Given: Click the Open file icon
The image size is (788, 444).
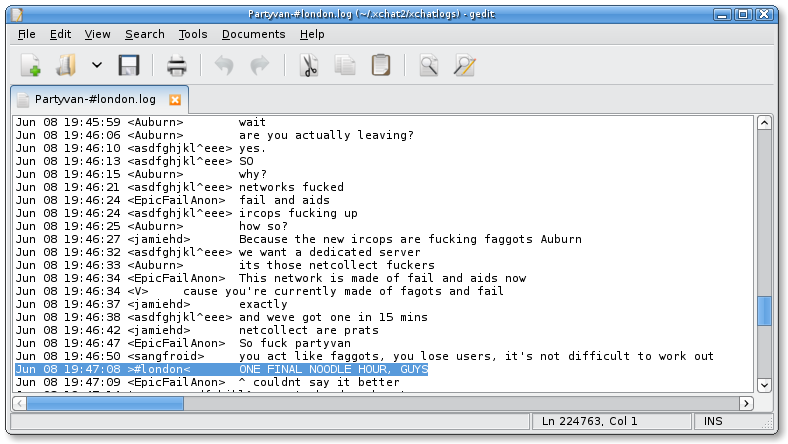Looking at the screenshot, I should pyautogui.click(x=66, y=66).
